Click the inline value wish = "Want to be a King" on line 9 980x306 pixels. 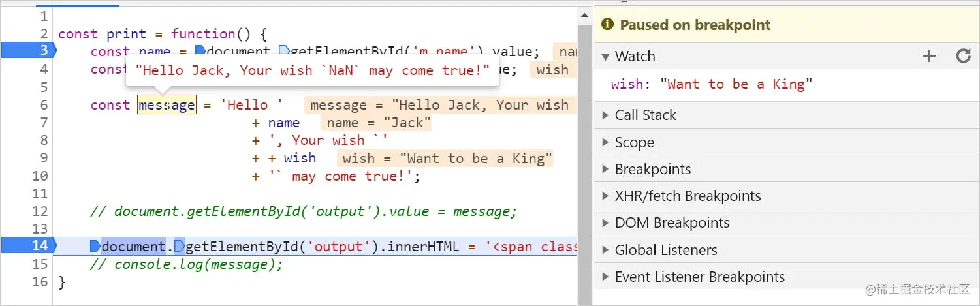(445, 159)
